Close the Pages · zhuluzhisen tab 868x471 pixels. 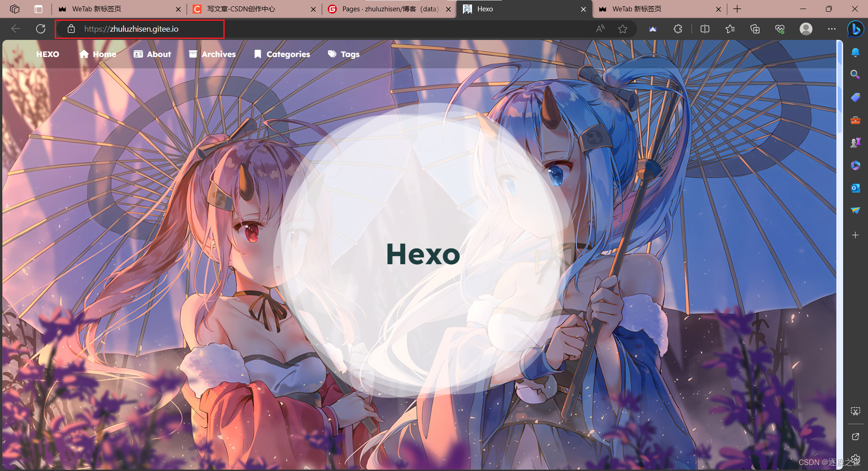[x=448, y=9]
